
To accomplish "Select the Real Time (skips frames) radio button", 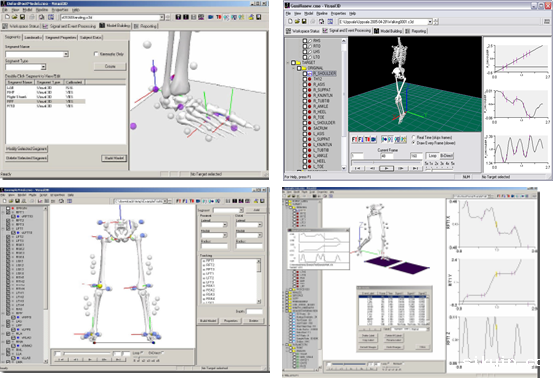I will click(414, 138).
